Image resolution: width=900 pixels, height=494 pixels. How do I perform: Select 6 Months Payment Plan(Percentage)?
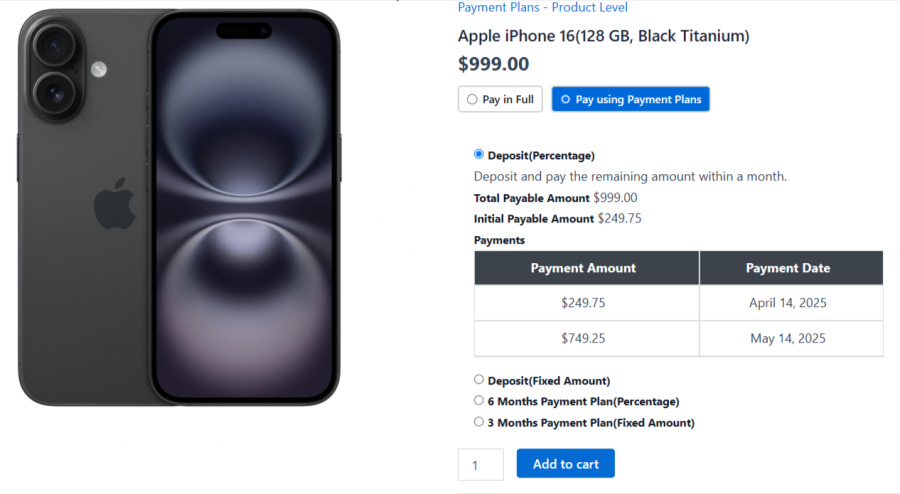coord(479,401)
